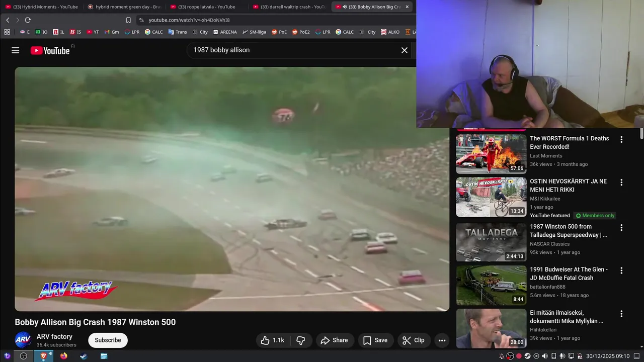Screen dimensions: 644x362
Task: Bookmark this page from the address bar
Action: (x=128, y=20)
